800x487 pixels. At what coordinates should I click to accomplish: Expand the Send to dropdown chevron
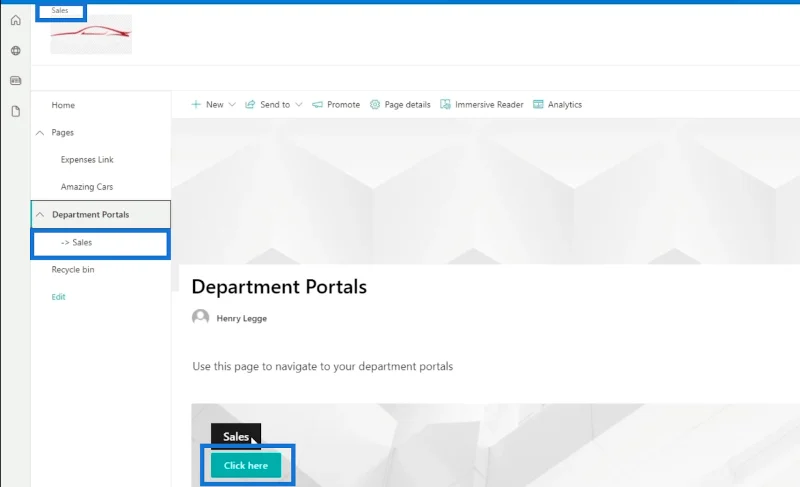click(x=299, y=105)
